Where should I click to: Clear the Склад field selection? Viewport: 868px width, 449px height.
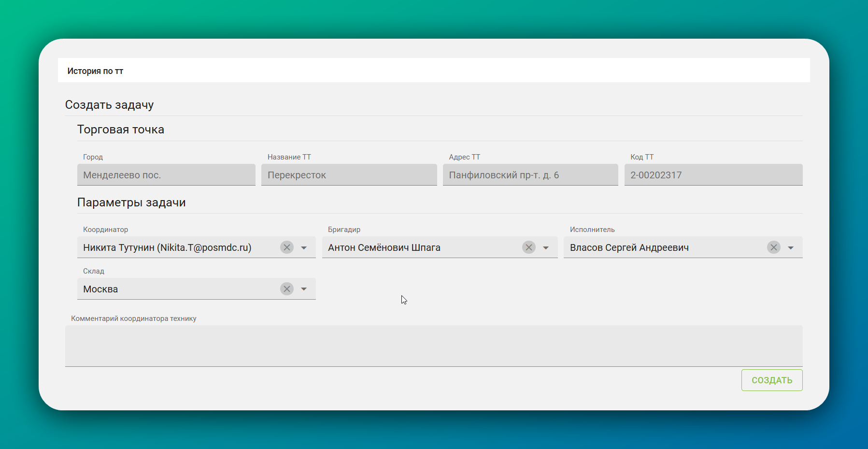(x=287, y=289)
